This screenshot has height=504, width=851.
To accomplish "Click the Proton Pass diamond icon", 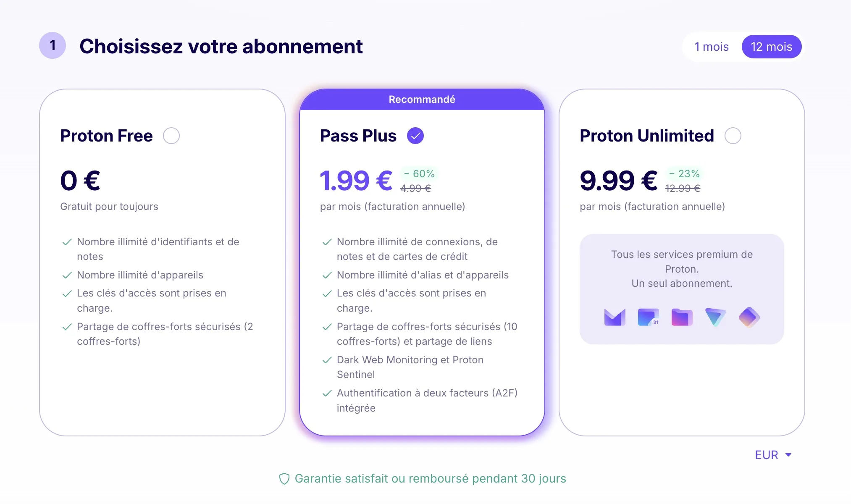I will pos(749,317).
